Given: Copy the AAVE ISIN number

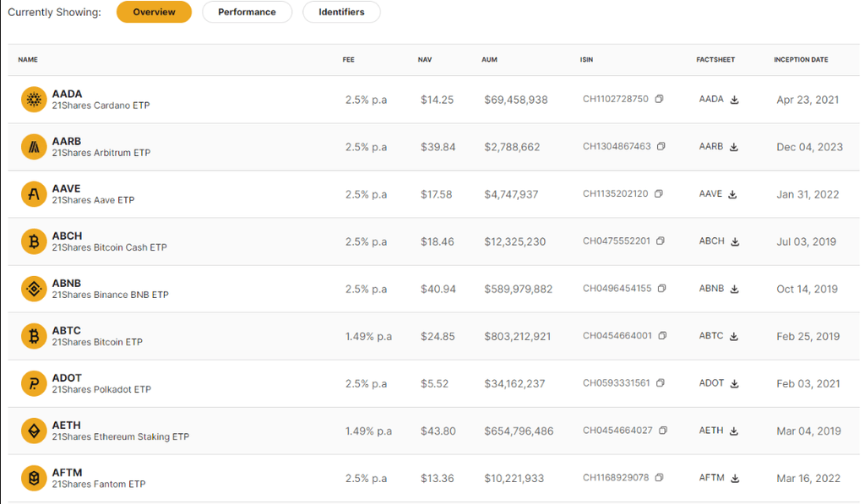Looking at the screenshot, I should (659, 194).
